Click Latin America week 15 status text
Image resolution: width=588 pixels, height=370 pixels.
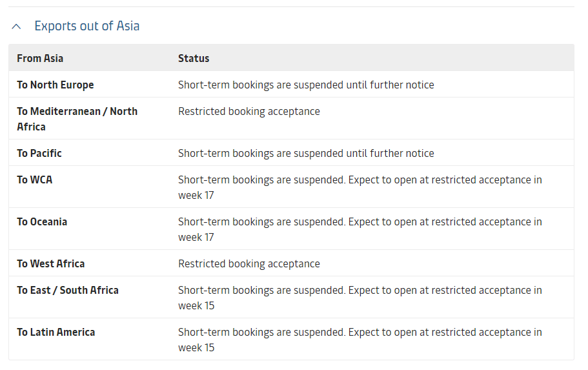(360, 340)
